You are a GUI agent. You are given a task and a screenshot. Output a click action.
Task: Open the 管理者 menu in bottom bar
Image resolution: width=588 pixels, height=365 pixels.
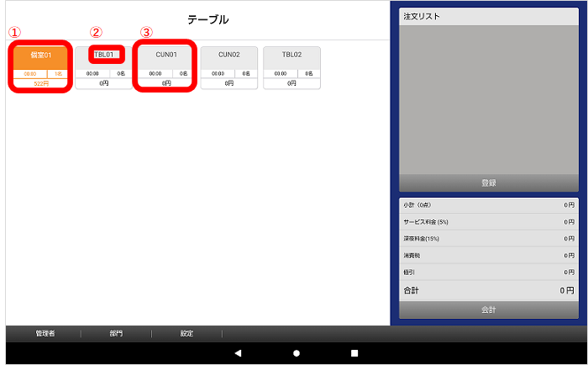pyautogui.click(x=45, y=334)
